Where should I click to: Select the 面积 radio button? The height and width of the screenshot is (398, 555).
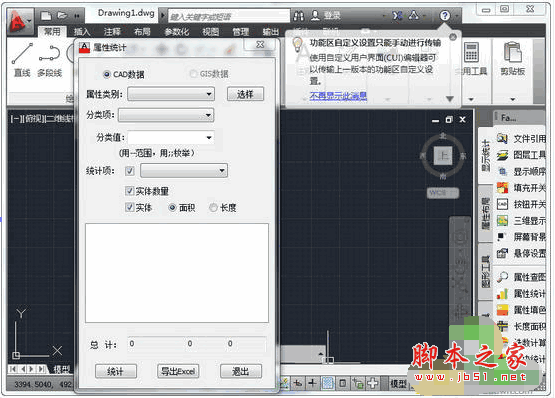pos(172,207)
